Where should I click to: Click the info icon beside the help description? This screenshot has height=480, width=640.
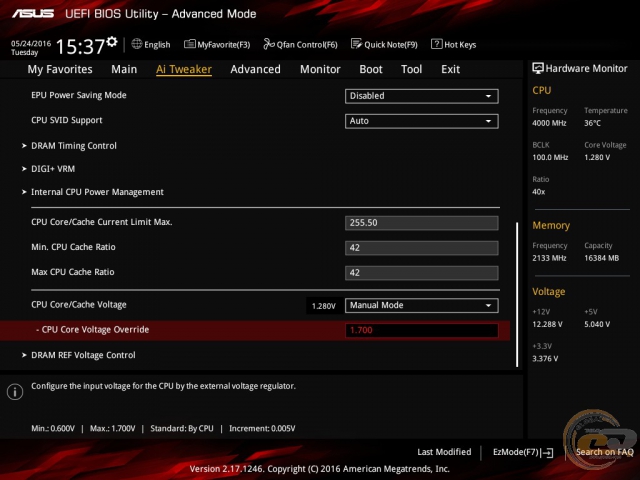click(15, 392)
